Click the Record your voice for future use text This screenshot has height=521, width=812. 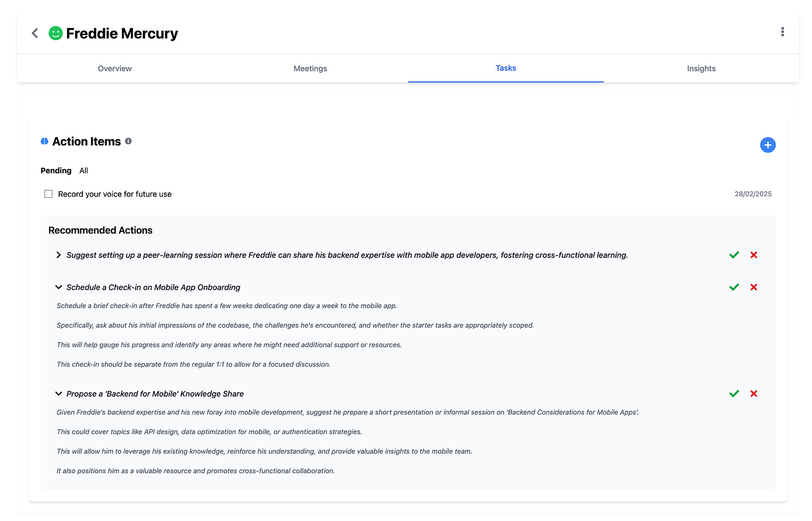(115, 194)
